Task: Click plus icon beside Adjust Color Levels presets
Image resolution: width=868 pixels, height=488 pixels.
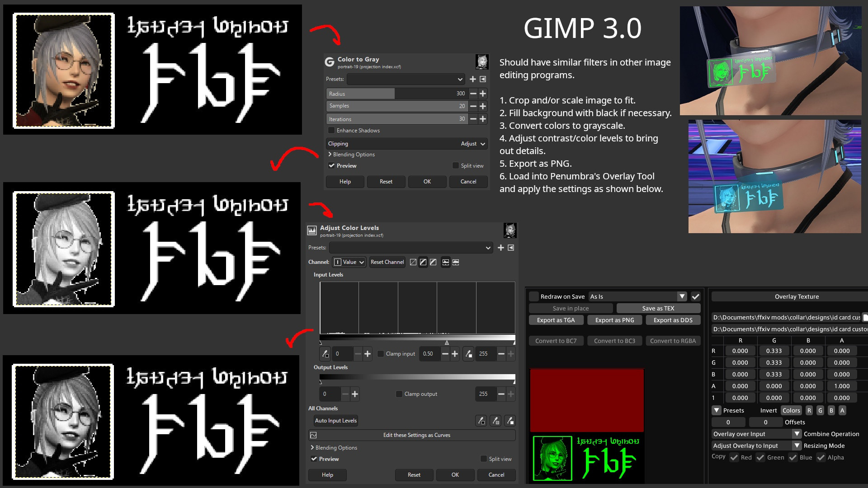Action: 501,248
